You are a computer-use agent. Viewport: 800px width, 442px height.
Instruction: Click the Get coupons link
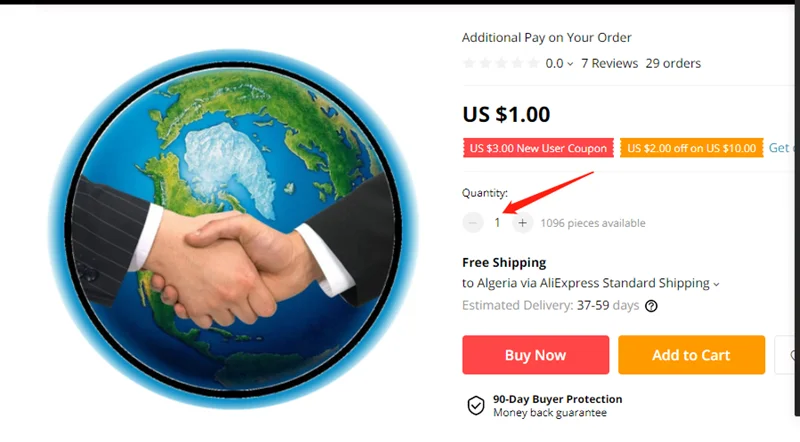click(x=784, y=148)
